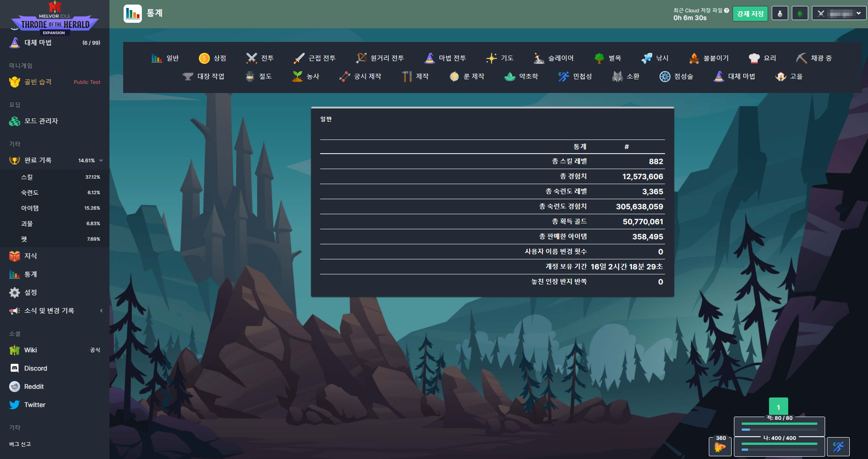Click the 약초학 herb icon
Viewport: 868px width, 459px height.
tap(510, 76)
